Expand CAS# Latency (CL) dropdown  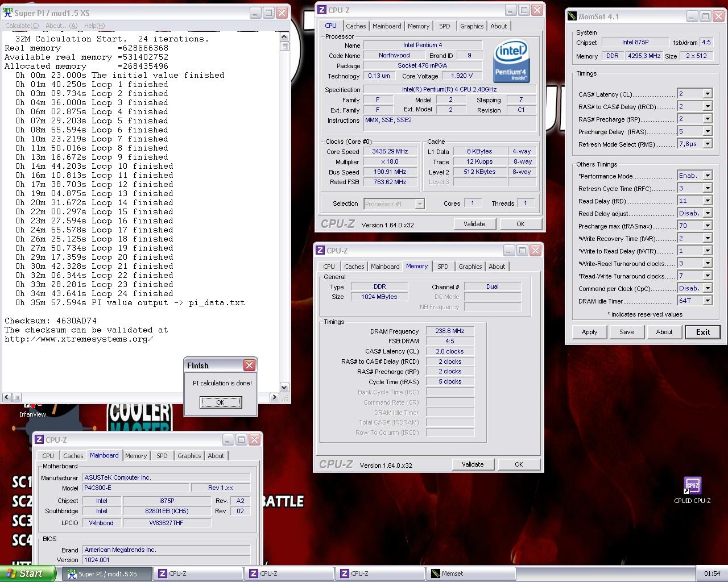[x=708, y=94]
